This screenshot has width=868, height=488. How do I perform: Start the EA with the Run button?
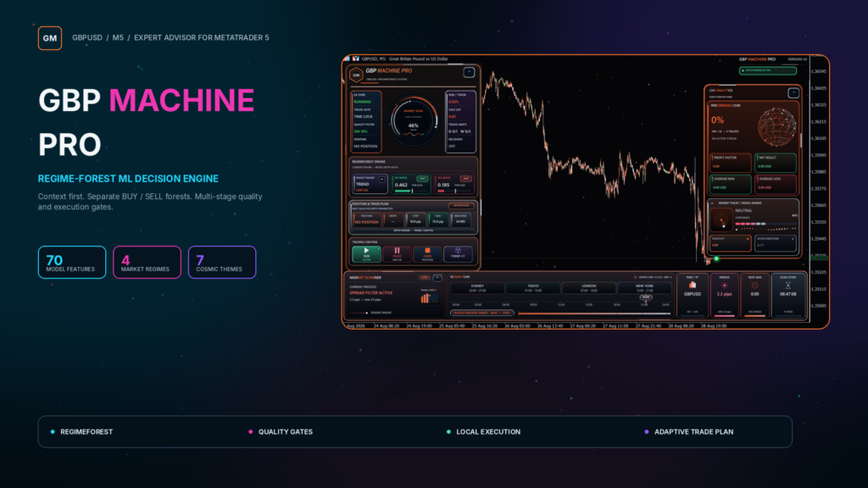point(366,254)
